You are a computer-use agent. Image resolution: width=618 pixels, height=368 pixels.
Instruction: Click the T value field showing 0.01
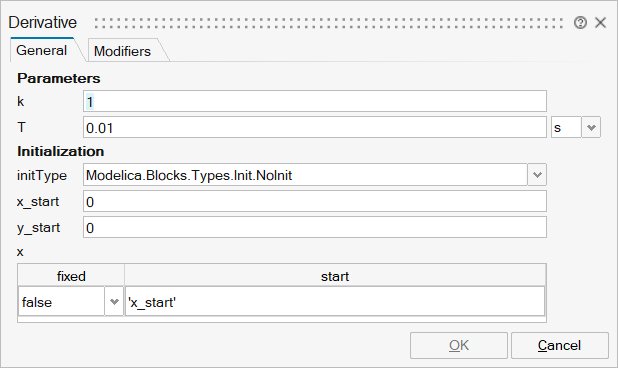(315, 127)
